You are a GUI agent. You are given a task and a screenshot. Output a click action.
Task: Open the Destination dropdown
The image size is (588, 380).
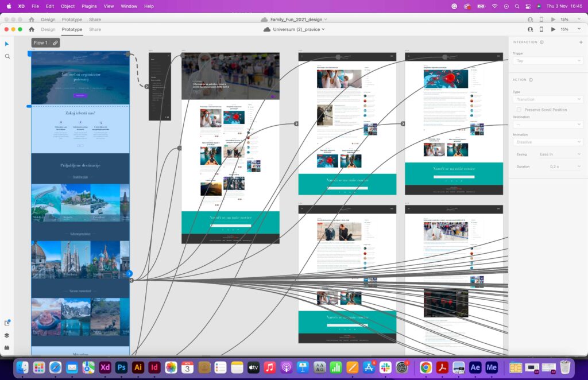[x=547, y=125]
